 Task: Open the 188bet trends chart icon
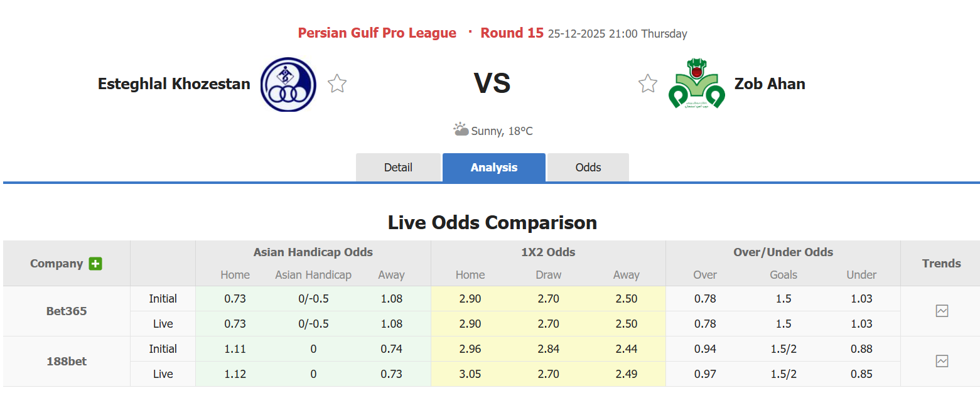(x=942, y=361)
